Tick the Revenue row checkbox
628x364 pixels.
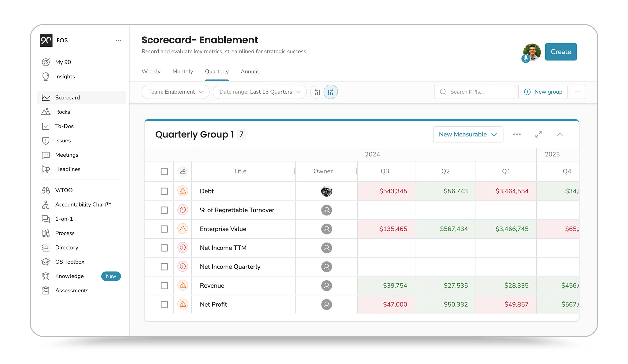click(164, 285)
